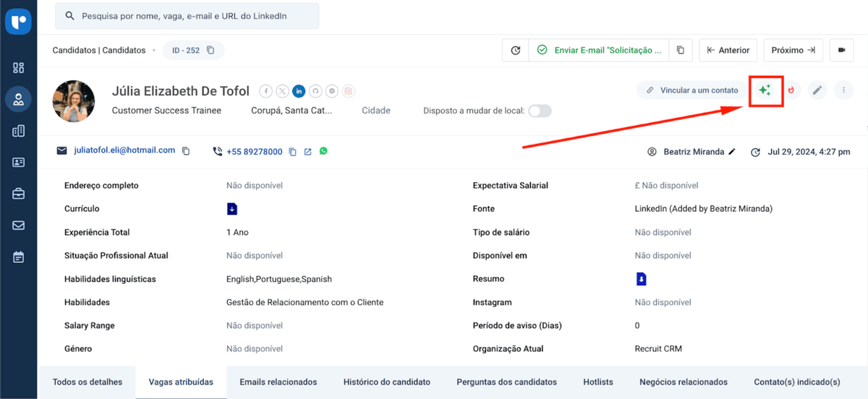This screenshot has width=868, height=399.
Task: Open Contato(s) indicado(s) tab
Action: tap(797, 382)
